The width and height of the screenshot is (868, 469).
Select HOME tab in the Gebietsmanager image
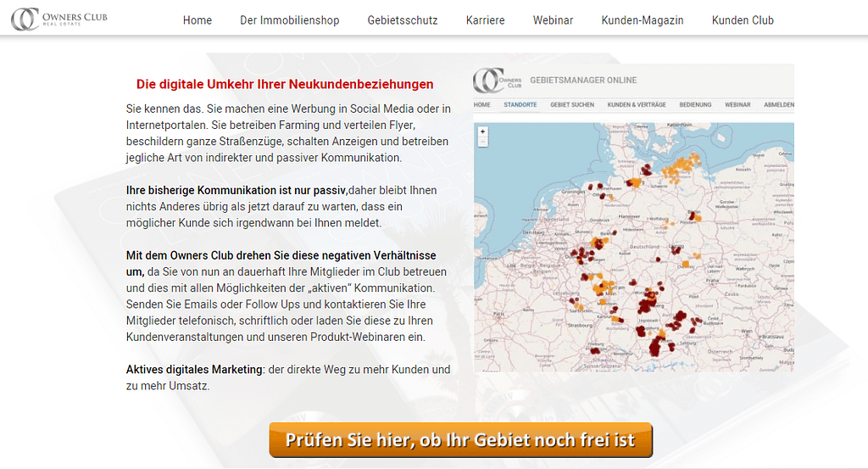481,104
